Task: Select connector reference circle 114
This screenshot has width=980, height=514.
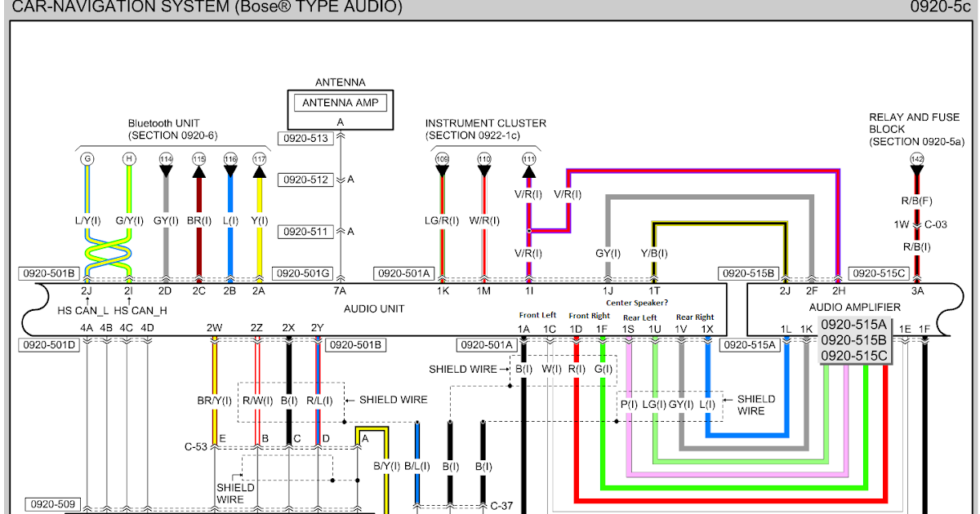Action: point(167,158)
